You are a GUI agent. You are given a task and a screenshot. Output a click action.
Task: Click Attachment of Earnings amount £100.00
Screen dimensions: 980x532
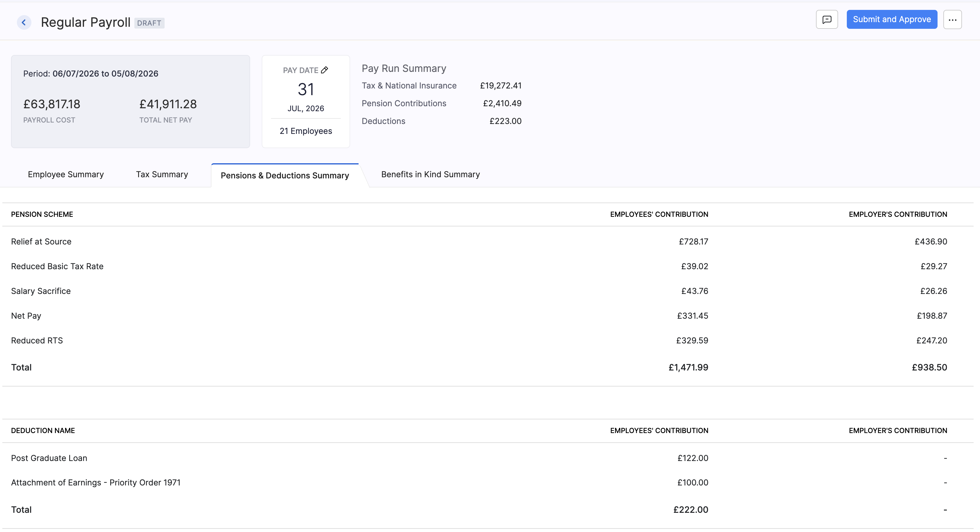pos(693,483)
